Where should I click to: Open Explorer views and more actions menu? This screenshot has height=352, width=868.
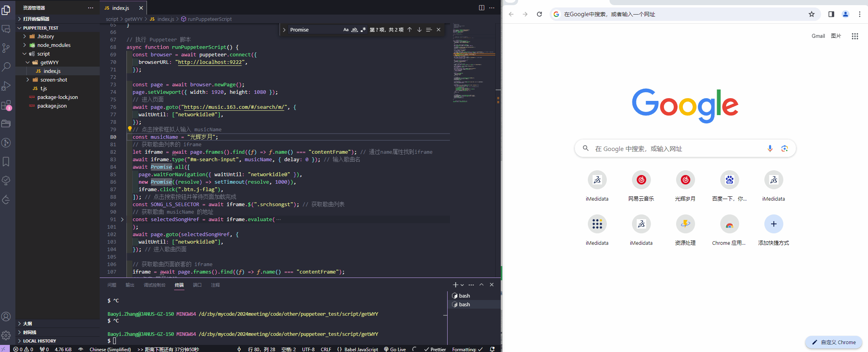coord(91,8)
